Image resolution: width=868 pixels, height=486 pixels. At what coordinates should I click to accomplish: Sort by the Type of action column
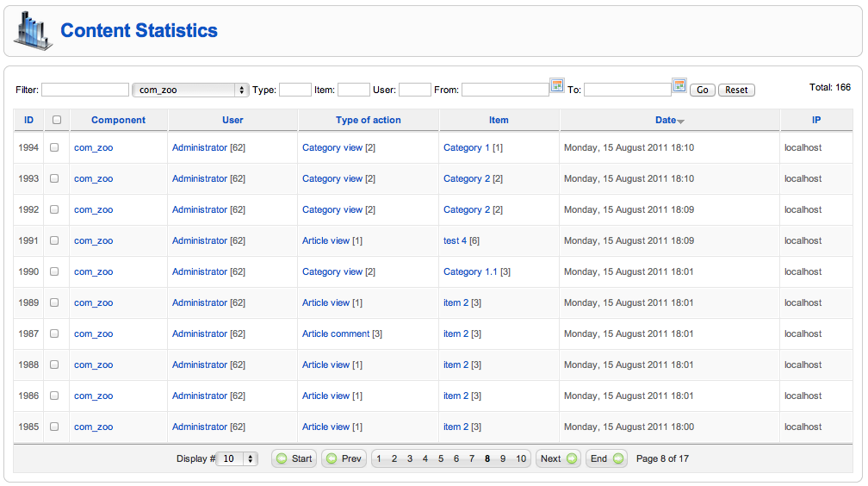pyautogui.click(x=369, y=120)
